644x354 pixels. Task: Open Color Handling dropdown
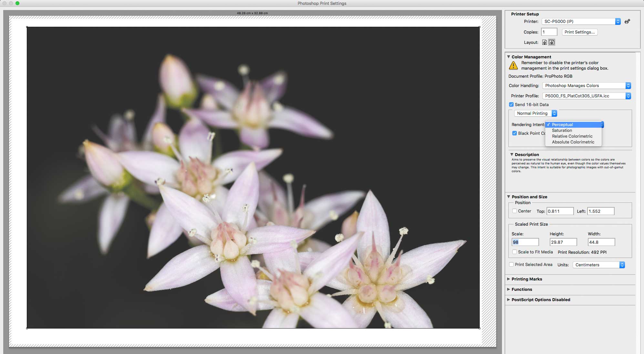[x=587, y=86]
